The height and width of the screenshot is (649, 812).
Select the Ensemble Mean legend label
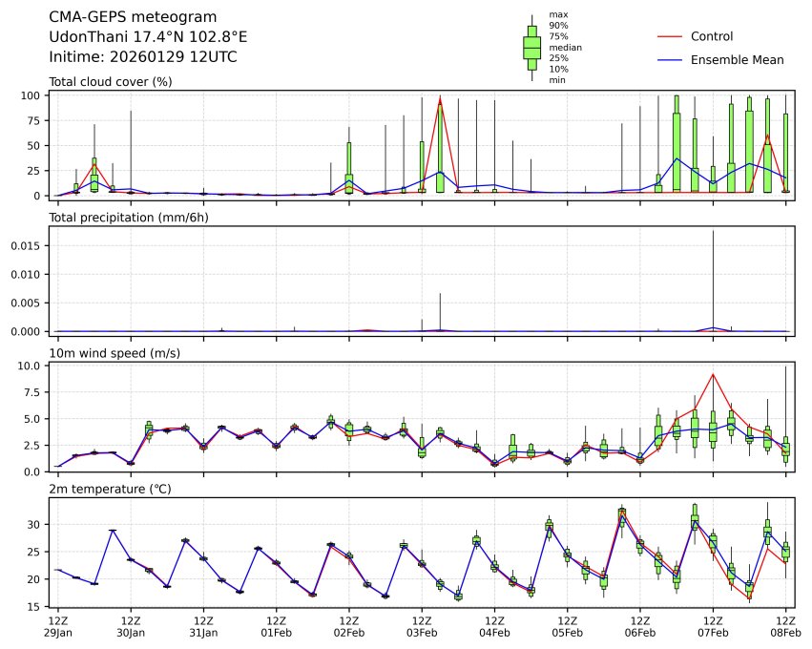pyautogui.click(x=737, y=59)
